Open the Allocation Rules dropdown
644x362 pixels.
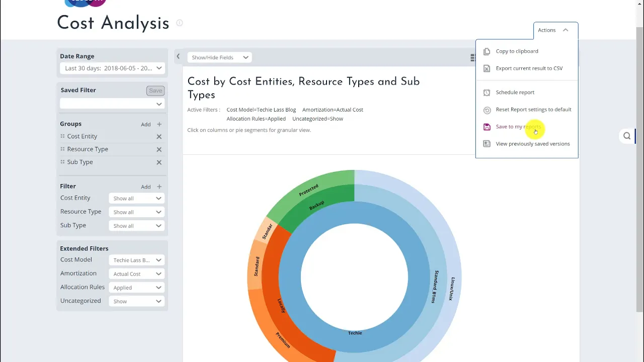point(137,287)
